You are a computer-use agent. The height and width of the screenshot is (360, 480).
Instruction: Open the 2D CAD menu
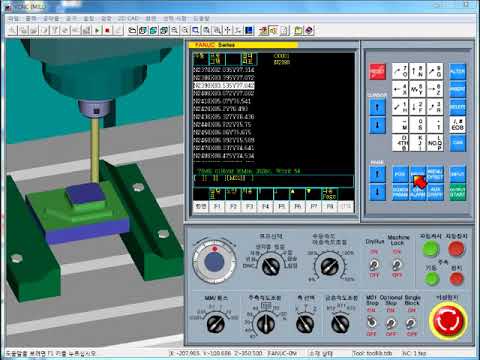coord(128,18)
